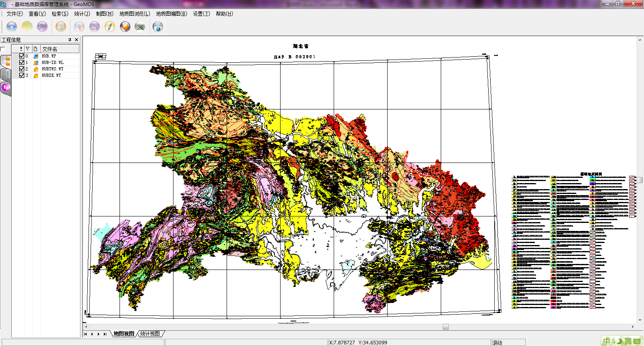Click the 滚动 status bar field
Screen dimensions: 644x346
click(x=508, y=342)
